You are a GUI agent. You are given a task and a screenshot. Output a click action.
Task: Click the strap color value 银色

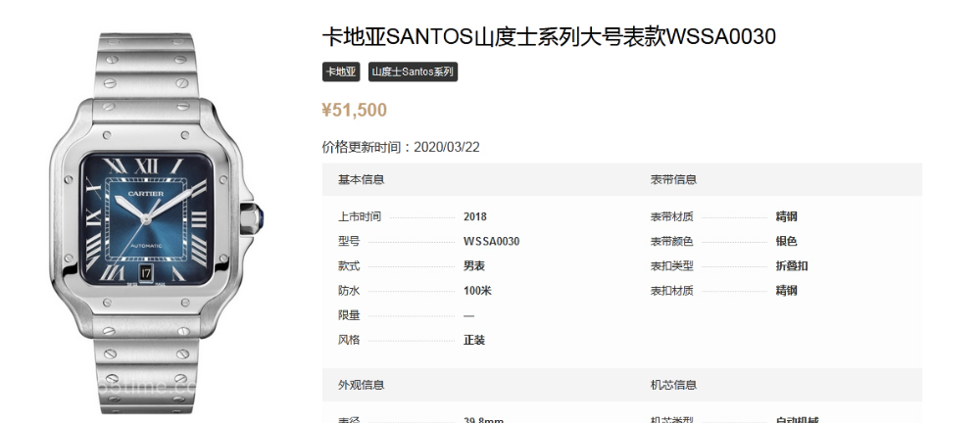tap(786, 241)
